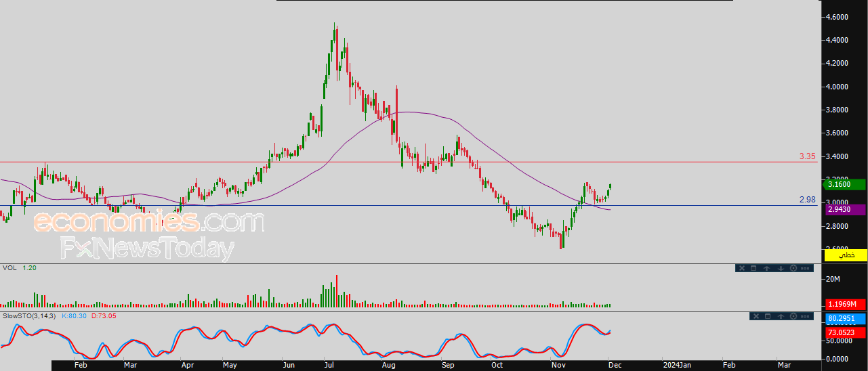Open more options for VOL panel
Image resolution: width=868 pixels, height=371 pixels.
click(805, 268)
